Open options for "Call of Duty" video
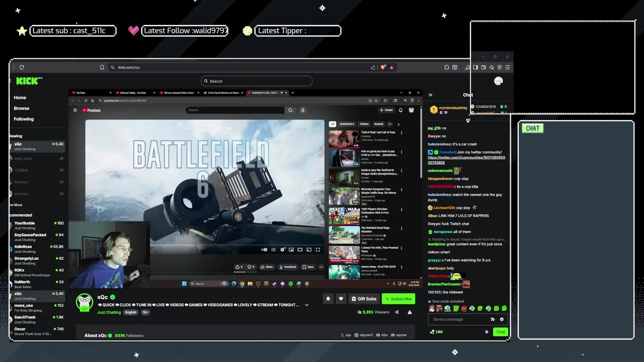The image size is (644, 362). pos(401,133)
